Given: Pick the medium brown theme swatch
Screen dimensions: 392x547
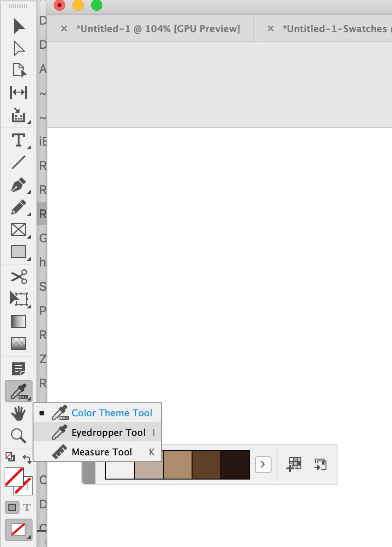Looking at the screenshot, I should click(x=206, y=465).
